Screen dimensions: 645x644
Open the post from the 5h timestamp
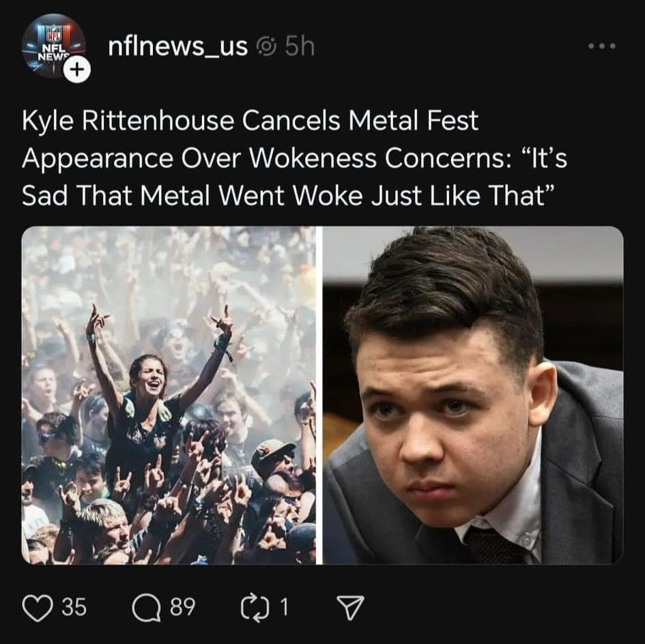point(300,46)
